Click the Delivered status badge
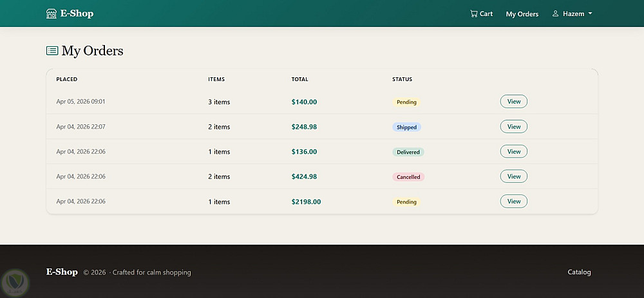The image size is (644, 298). (x=408, y=153)
